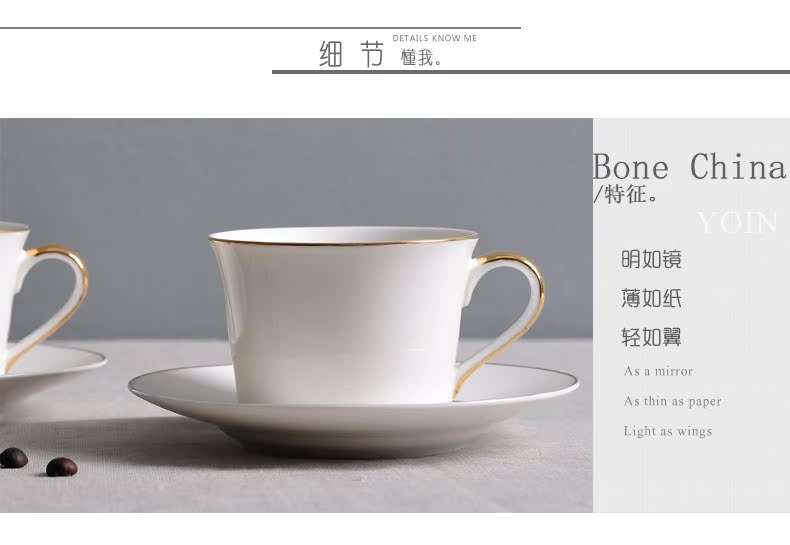
Task: Click the 细节 heading characters
Action: pos(352,54)
